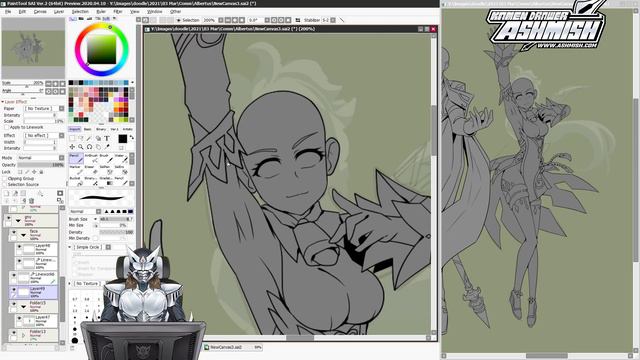Select the Color picker eyedropper tool
The height and width of the screenshot is (360, 640).
[107, 147]
